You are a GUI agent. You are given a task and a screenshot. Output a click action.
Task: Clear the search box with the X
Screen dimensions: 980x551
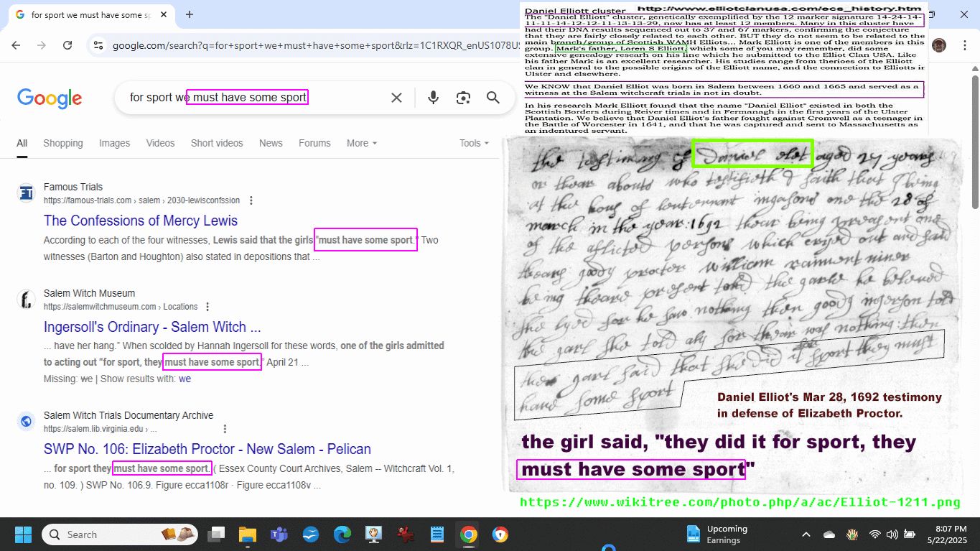coord(396,98)
